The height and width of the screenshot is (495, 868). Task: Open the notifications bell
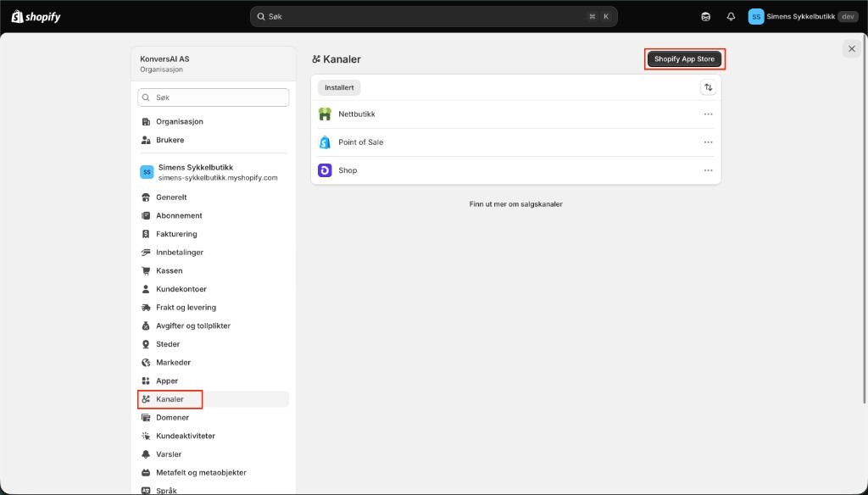coord(731,17)
